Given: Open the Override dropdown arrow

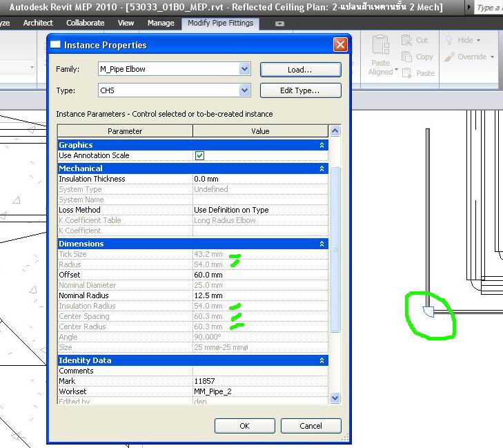Looking at the screenshot, I should 492,57.
